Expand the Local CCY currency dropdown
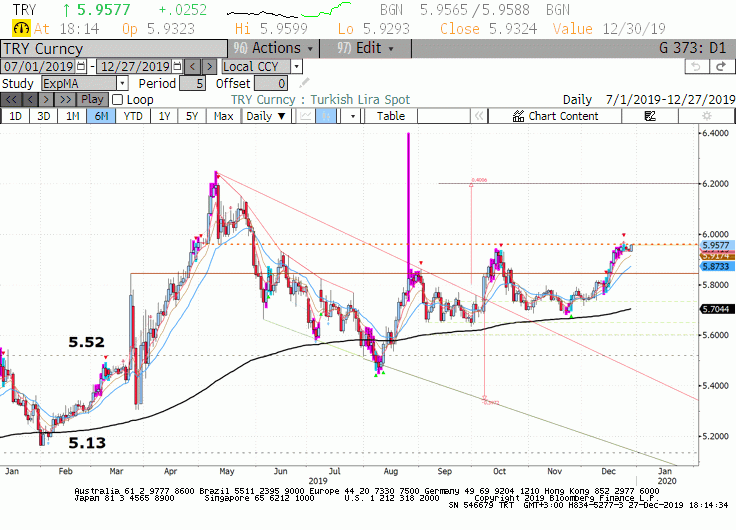The image size is (736, 530). pos(262,67)
